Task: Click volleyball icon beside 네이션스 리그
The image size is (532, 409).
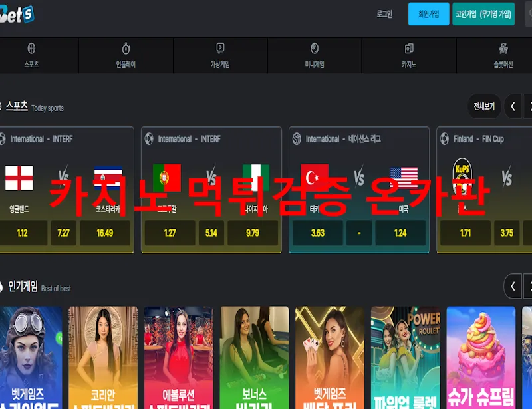Action: pyautogui.click(x=297, y=139)
